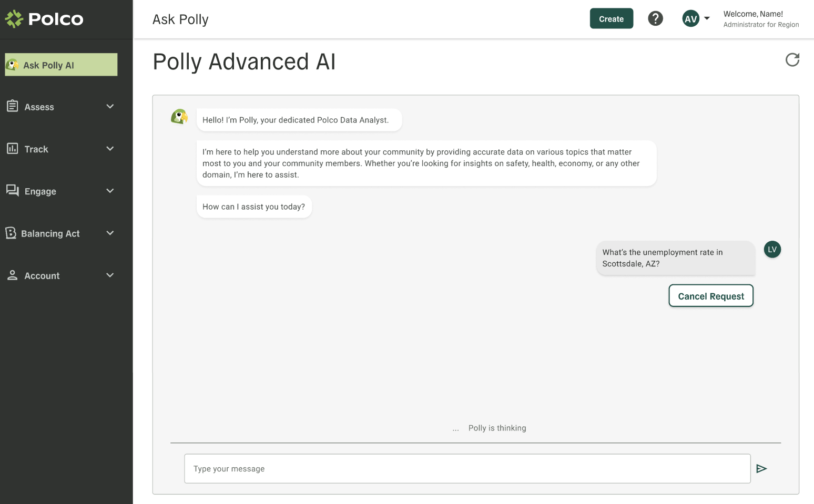Click the AV user avatar

[691, 19]
